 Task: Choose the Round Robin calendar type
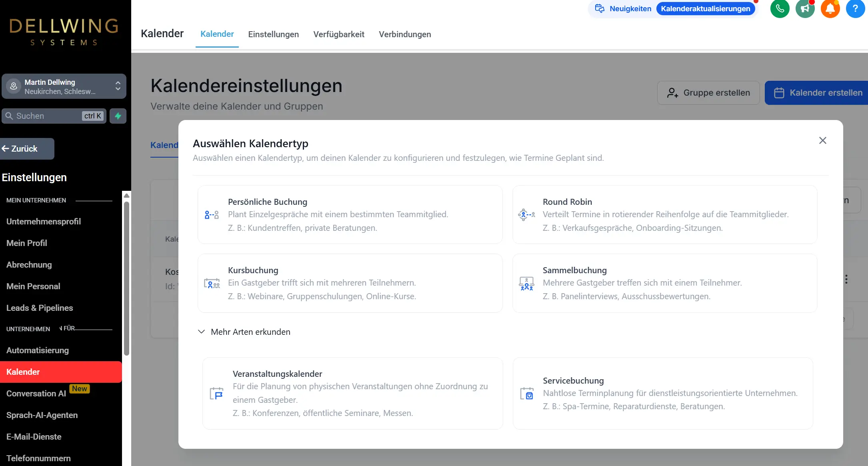click(x=665, y=215)
